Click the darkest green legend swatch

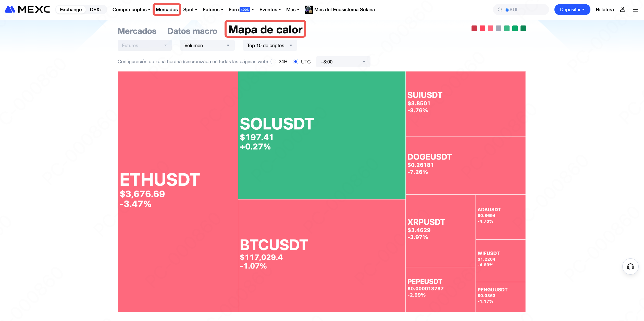tap(523, 28)
